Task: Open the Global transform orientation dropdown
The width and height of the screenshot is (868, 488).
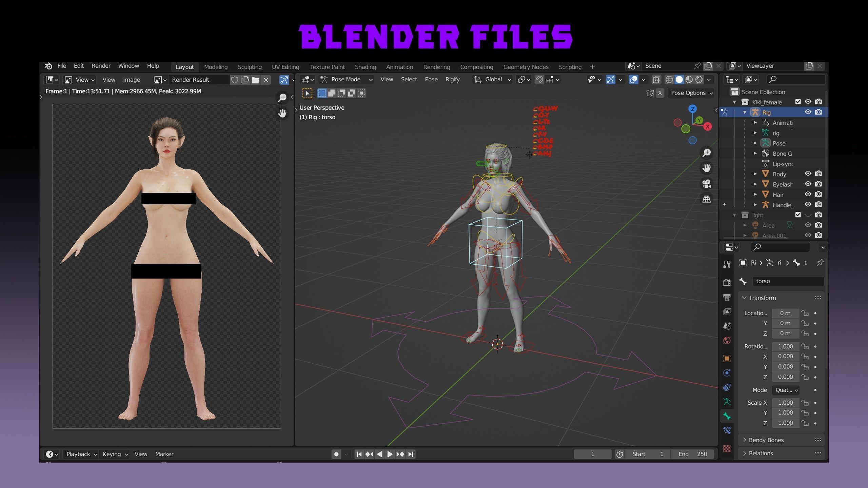Action: pyautogui.click(x=493, y=80)
